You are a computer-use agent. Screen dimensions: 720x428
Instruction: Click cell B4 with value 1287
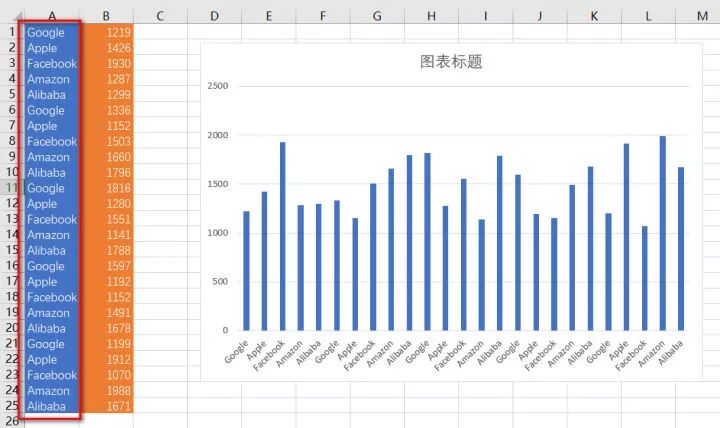click(x=106, y=79)
